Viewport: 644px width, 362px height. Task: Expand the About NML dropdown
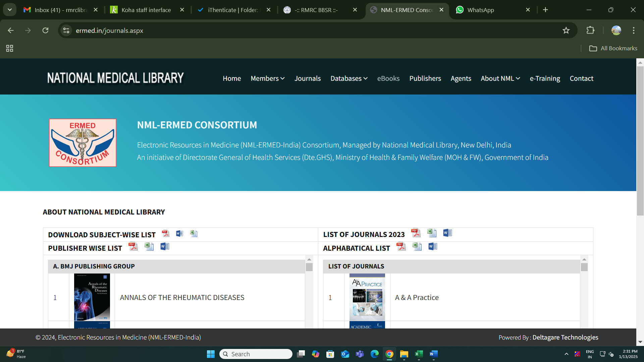pyautogui.click(x=500, y=78)
